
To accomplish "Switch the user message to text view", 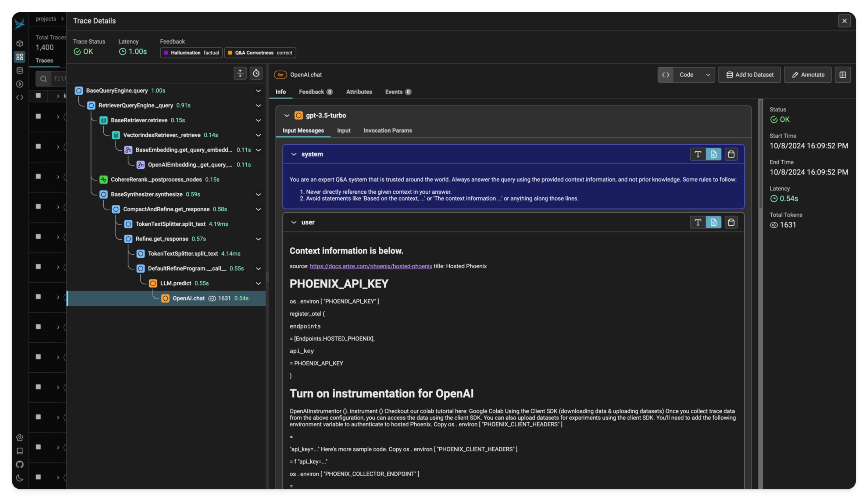I will 697,222.
